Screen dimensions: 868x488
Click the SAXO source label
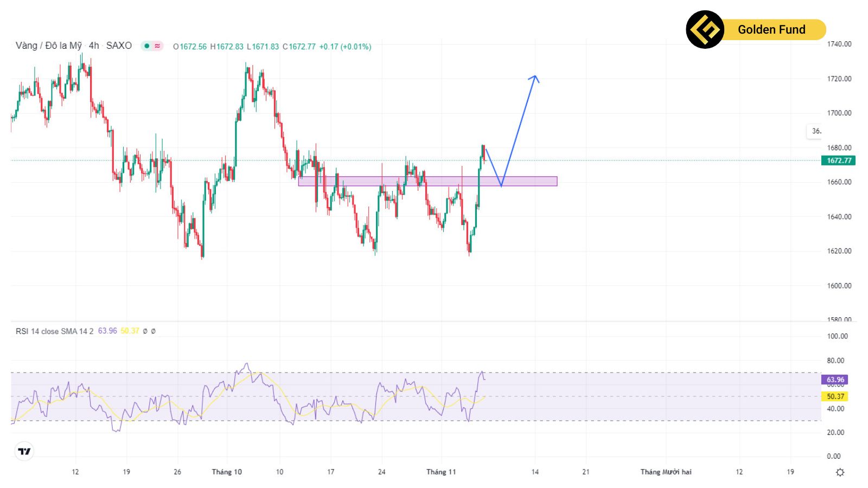119,46
